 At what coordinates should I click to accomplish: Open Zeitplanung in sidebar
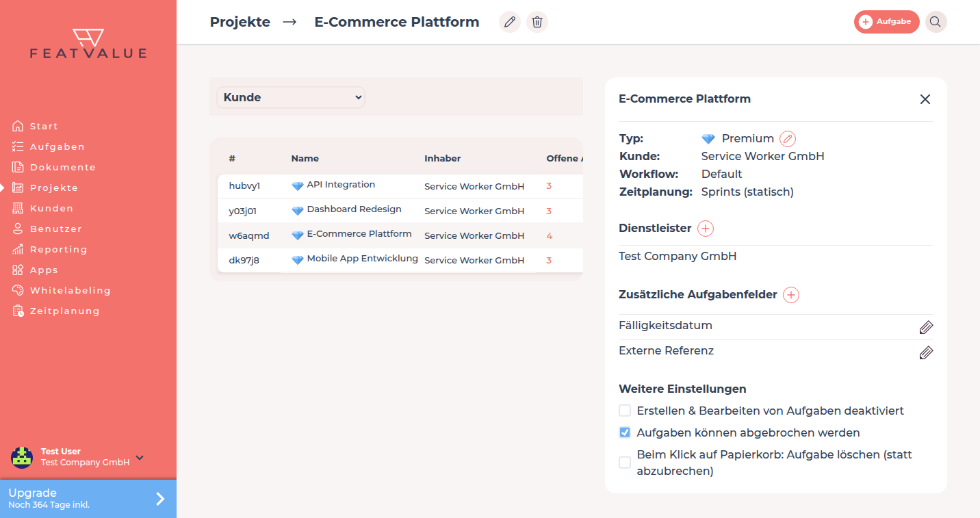(x=65, y=311)
